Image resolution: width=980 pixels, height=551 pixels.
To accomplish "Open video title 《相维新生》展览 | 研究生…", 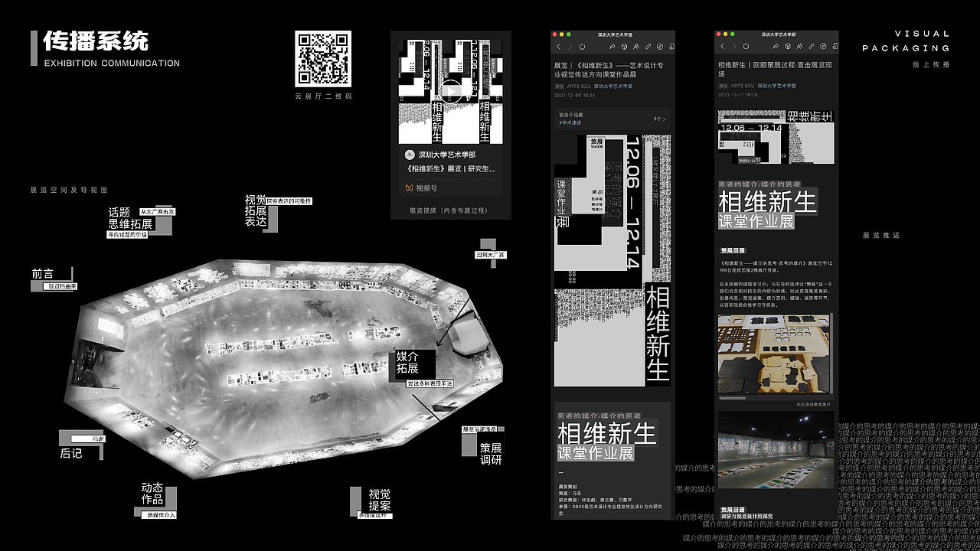I will click(x=452, y=168).
